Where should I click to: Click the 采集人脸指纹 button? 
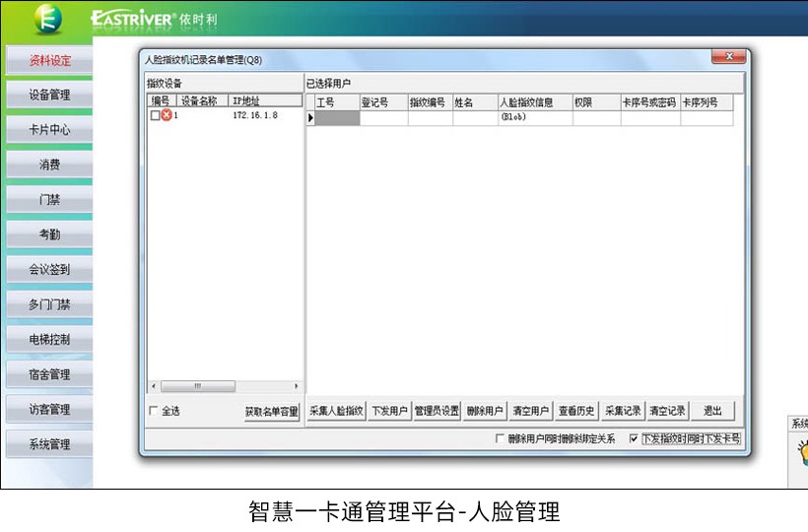point(336,411)
